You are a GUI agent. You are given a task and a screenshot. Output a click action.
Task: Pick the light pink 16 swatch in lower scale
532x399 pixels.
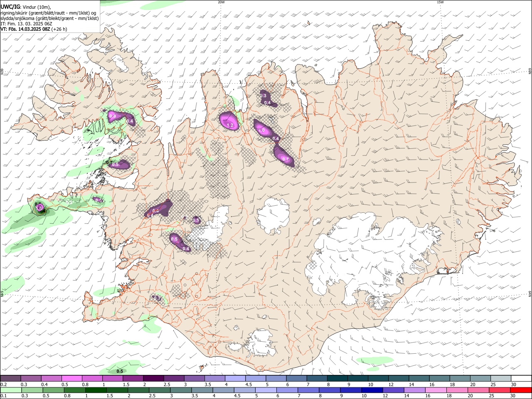tap(436, 390)
